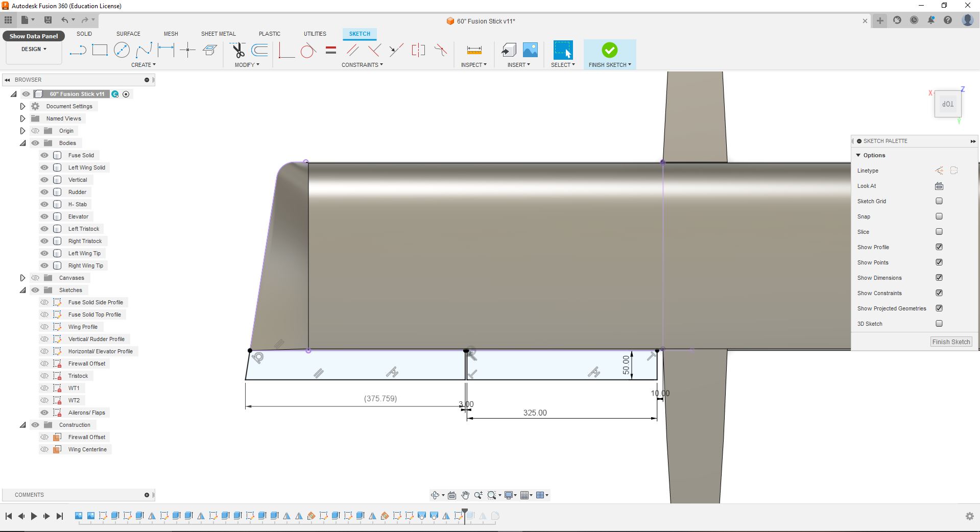Select the Line tool in Create
The height and width of the screenshot is (532, 980).
pyautogui.click(x=78, y=50)
